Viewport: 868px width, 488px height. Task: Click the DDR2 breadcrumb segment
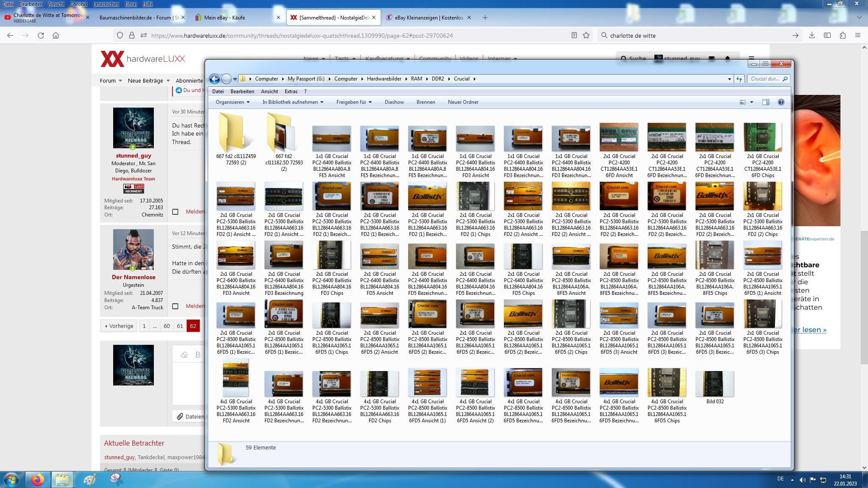point(438,79)
